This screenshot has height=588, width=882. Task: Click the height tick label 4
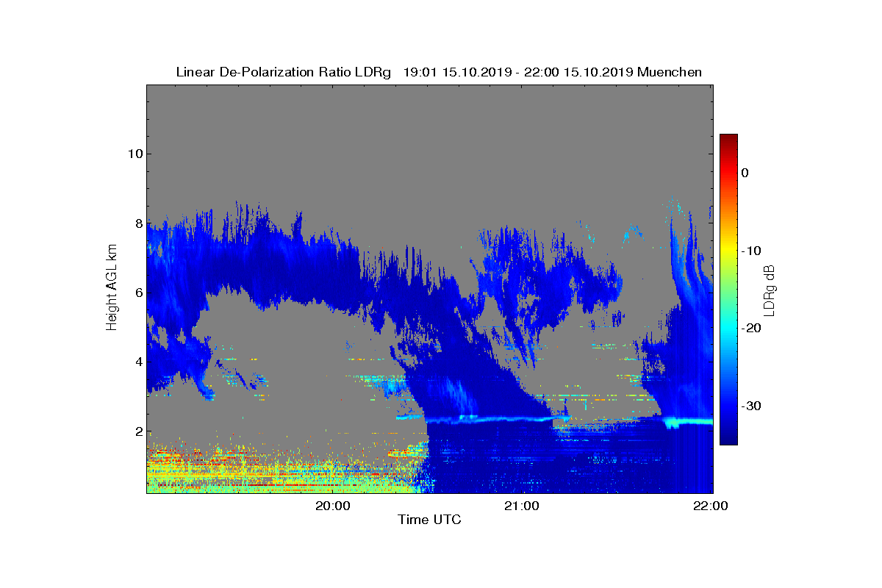pos(138,362)
